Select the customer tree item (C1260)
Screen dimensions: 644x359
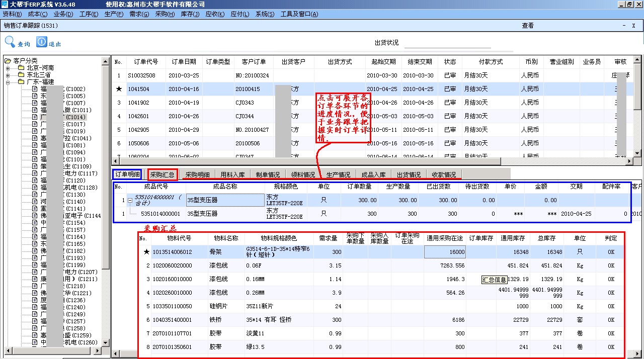(68, 342)
